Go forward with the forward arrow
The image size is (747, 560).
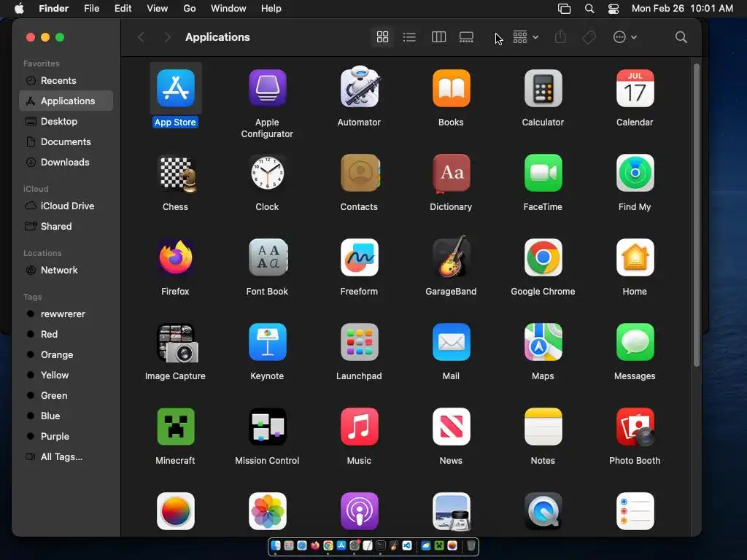(x=167, y=36)
